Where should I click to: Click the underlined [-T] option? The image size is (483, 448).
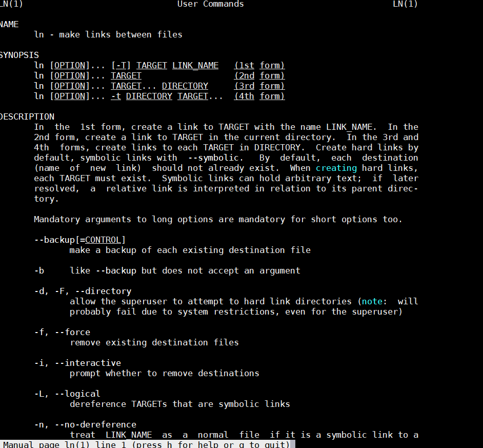tap(121, 65)
